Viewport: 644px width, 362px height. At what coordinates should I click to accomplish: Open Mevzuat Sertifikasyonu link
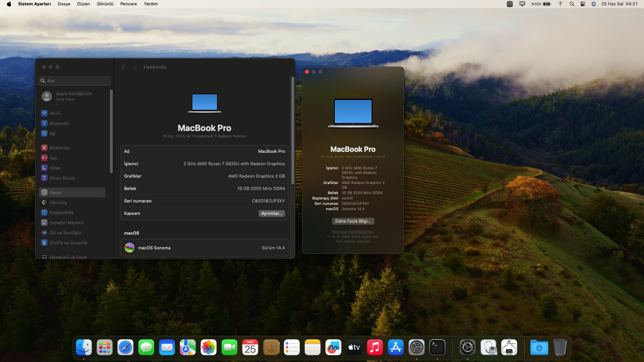(x=353, y=232)
